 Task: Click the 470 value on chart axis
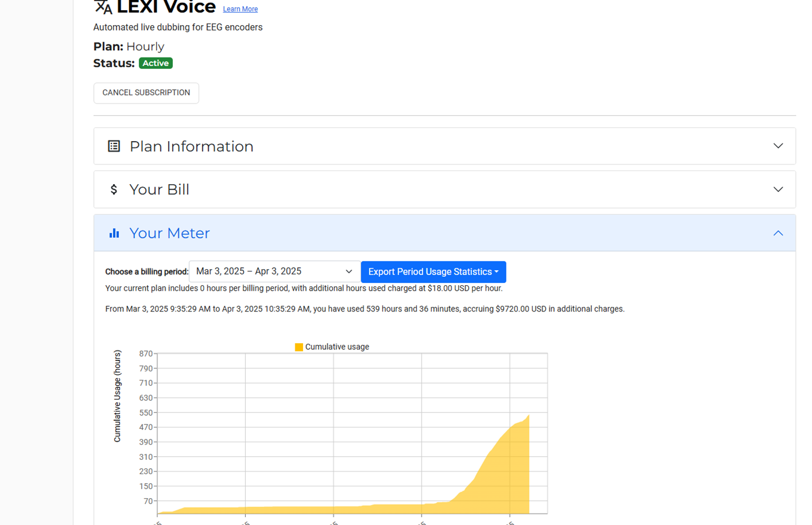(146, 428)
